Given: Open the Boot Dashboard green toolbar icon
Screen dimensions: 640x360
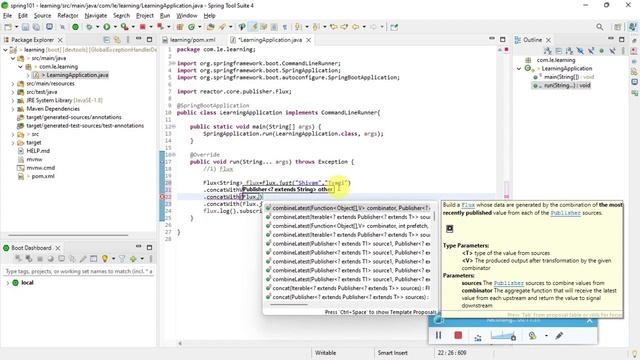Looking at the screenshot, I should tap(76, 27).
